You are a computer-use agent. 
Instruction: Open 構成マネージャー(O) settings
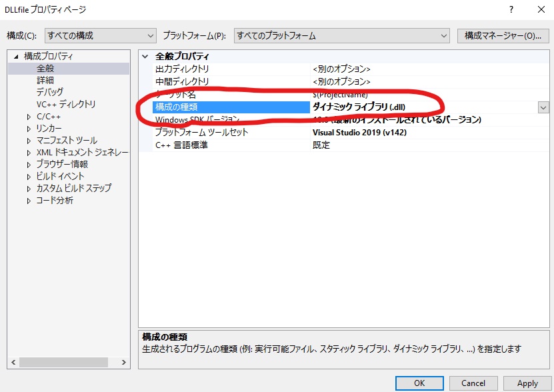503,35
